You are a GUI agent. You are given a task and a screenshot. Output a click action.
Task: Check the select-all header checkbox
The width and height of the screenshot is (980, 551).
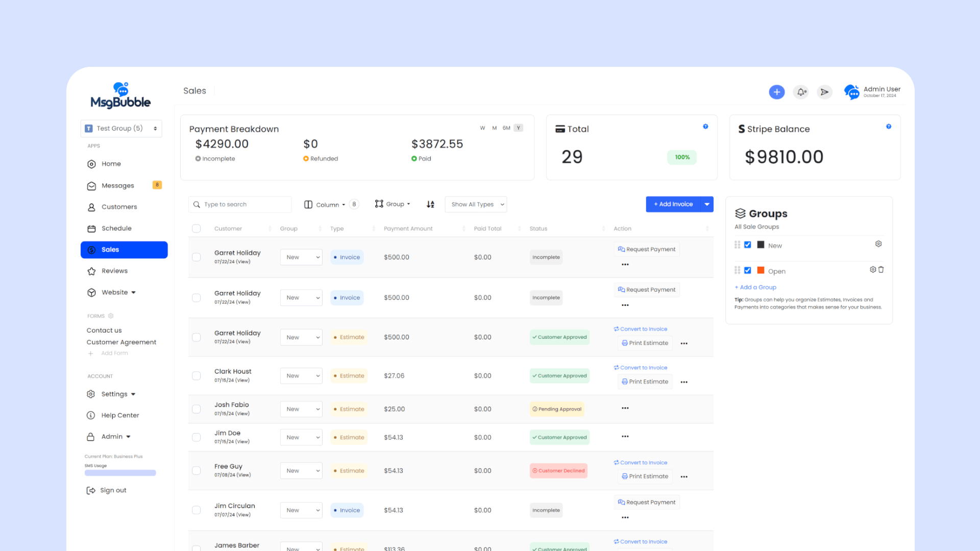coord(196,229)
